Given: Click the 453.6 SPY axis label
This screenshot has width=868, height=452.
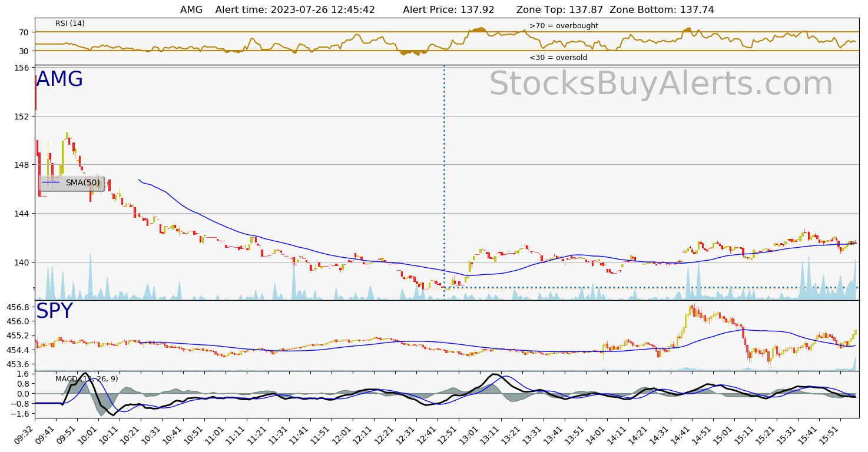Looking at the screenshot, I should (18, 364).
